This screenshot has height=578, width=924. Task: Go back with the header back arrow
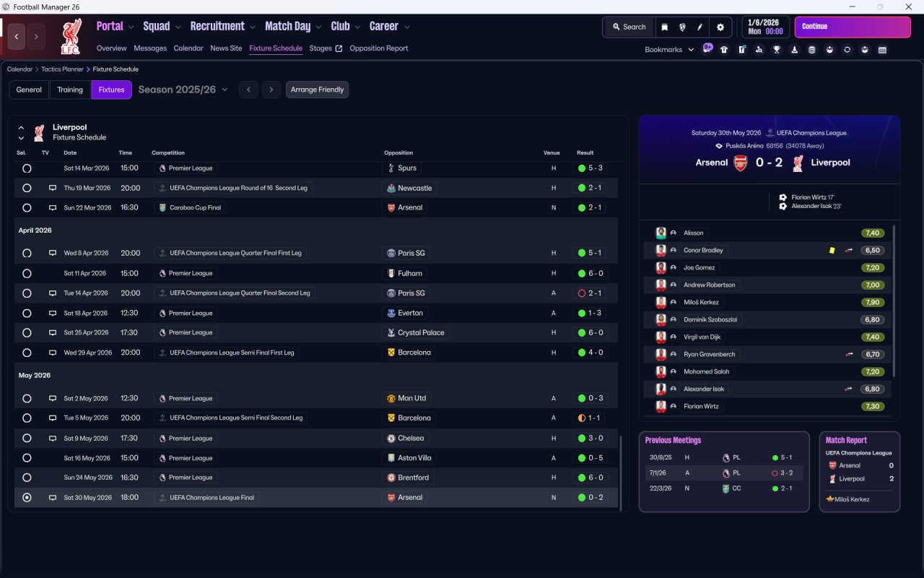point(17,36)
